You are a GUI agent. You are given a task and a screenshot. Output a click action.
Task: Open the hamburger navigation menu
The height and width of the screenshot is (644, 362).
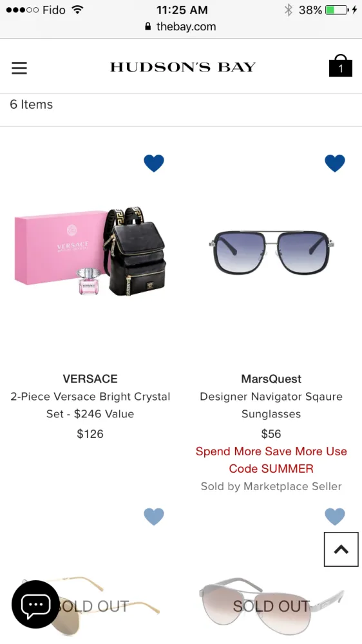(x=19, y=68)
